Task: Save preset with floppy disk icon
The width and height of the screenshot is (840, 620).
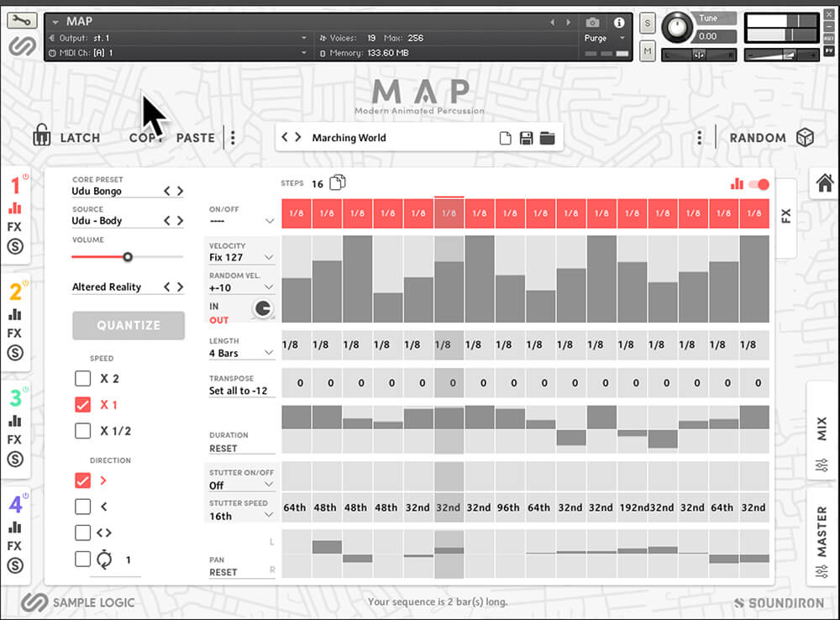Action: 527,138
